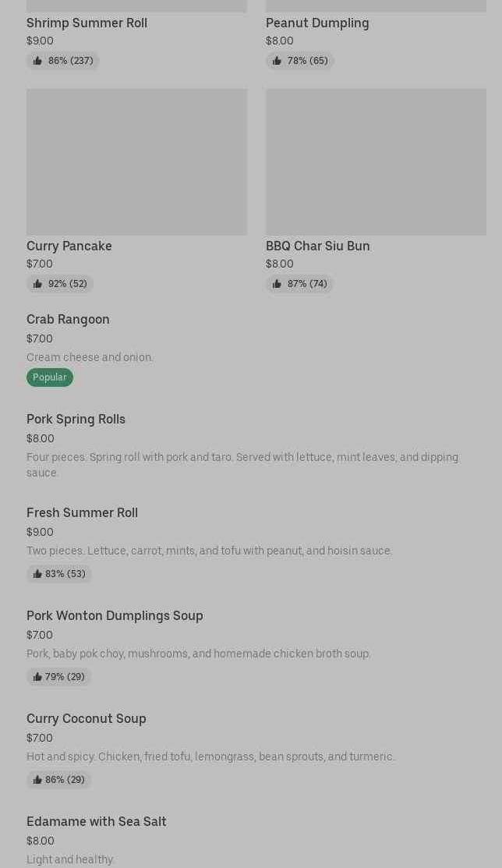This screenshot has width=502, height=868.
Task: Select Edamame with Sea Salt item
Action: 96,822
